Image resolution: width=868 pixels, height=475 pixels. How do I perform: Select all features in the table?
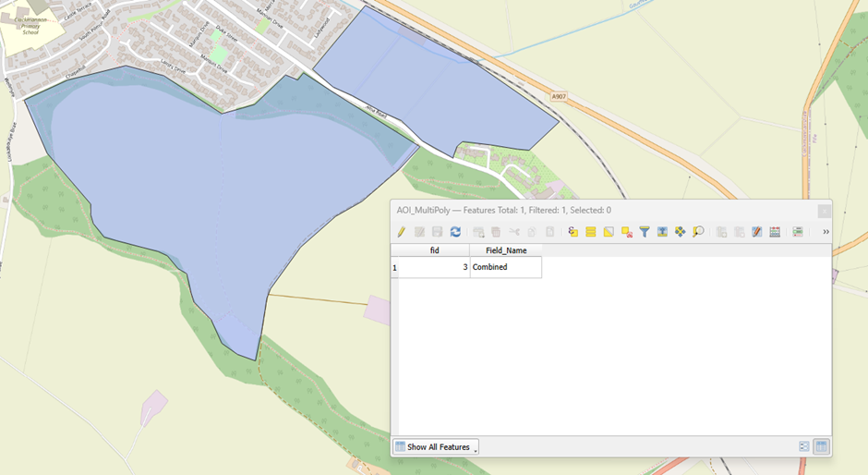click(x=591, y=232)
